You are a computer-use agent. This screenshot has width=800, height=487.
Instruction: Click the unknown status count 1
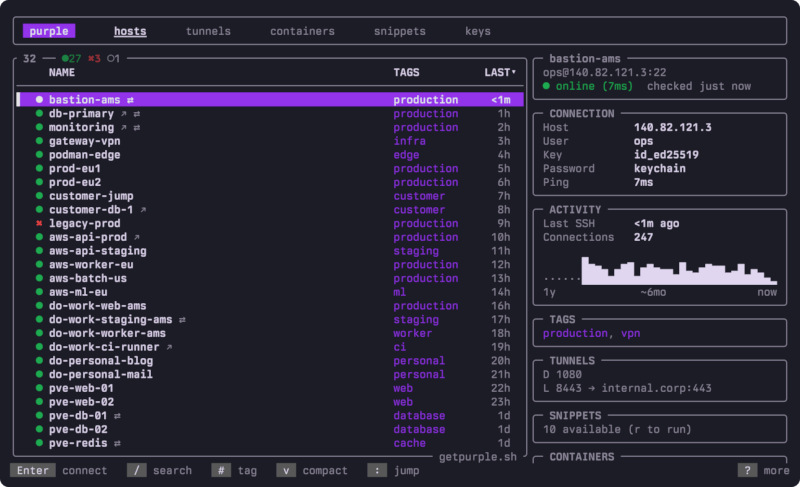[113, 59]
